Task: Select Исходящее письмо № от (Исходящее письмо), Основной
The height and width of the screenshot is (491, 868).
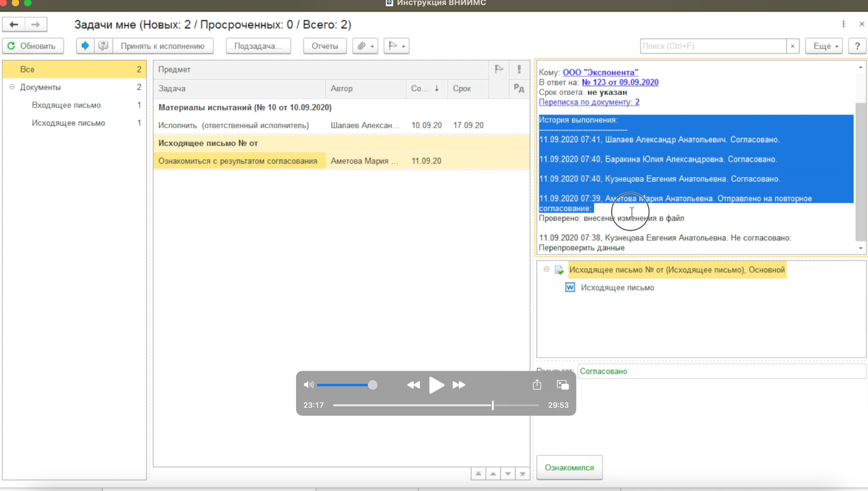Action: click(677, 270)
